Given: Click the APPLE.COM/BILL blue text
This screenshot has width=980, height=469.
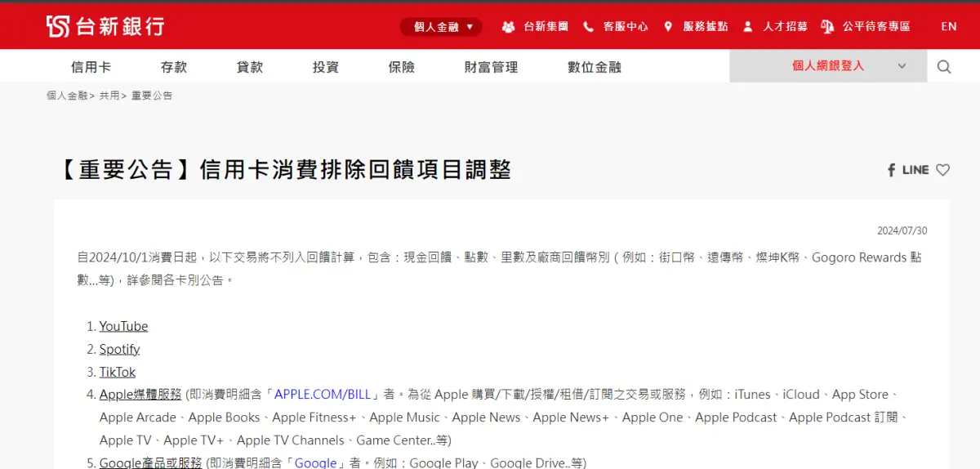Looking at the screenshot, I should tap(323, 395).
